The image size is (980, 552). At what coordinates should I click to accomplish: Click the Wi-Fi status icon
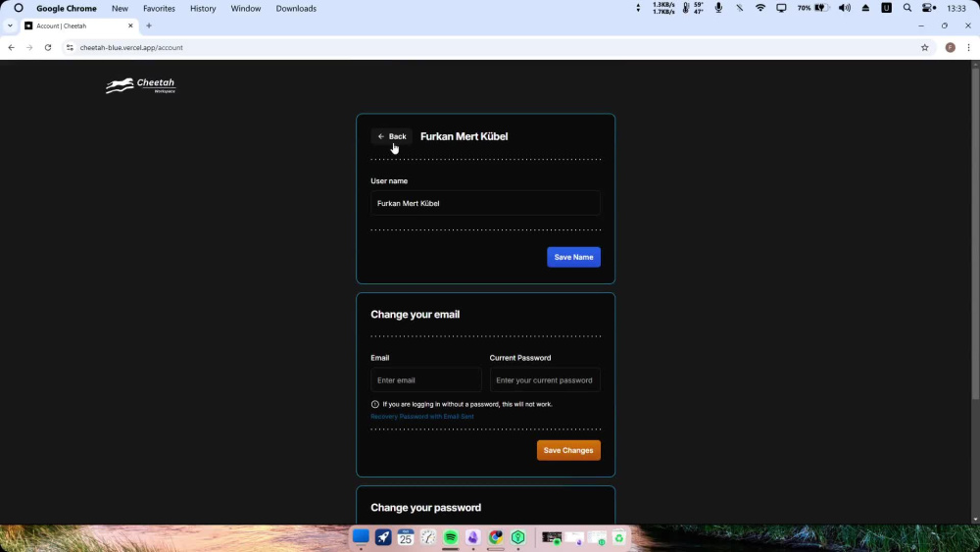[x=760, y=8]
